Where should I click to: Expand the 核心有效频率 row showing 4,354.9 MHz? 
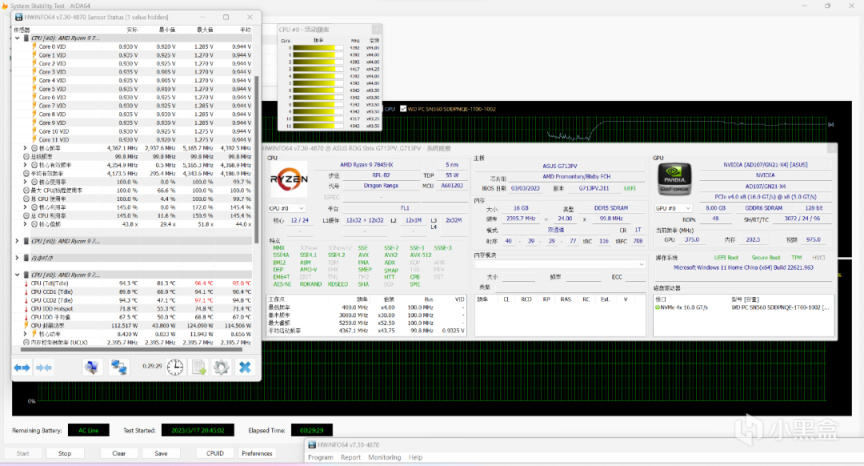[25, 165]
